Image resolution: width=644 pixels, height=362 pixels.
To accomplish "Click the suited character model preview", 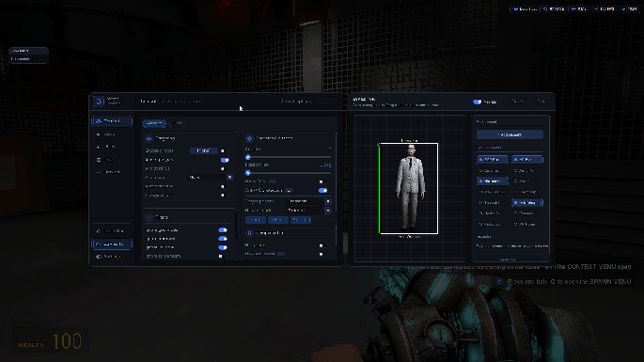I will 409,188.
